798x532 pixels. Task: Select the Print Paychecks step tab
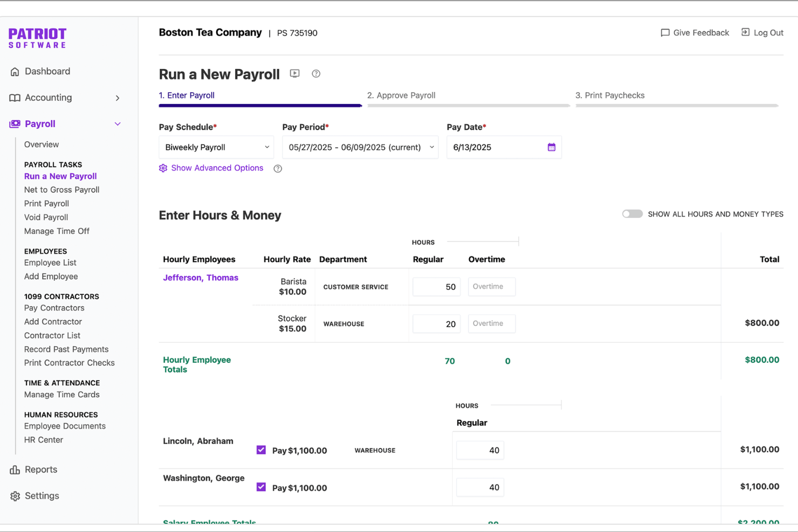point(610,95)
